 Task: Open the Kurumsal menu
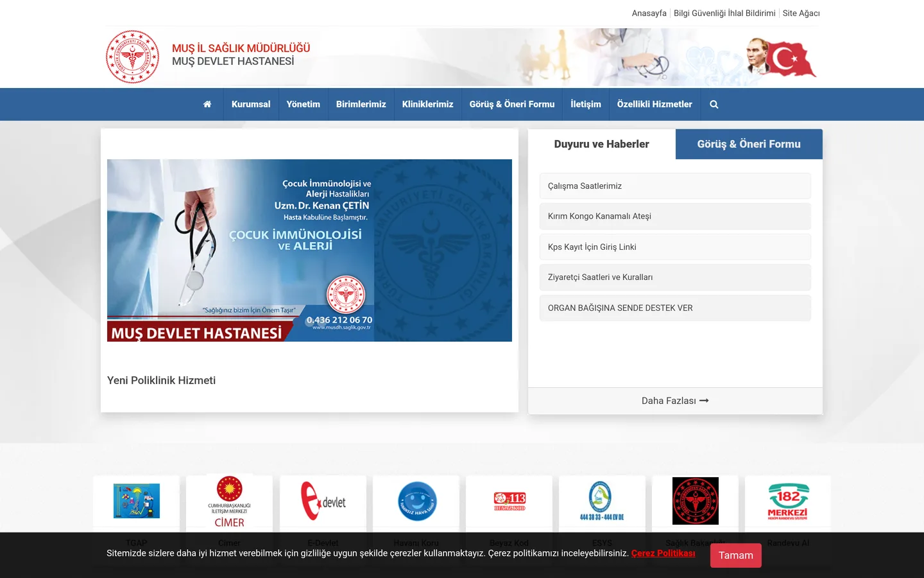point(251,104)
